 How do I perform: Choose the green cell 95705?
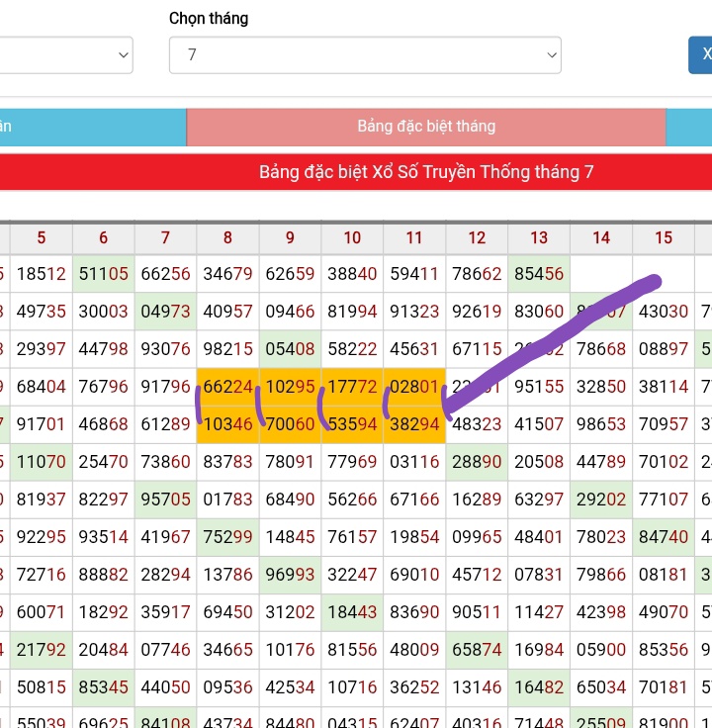point(165,499)
